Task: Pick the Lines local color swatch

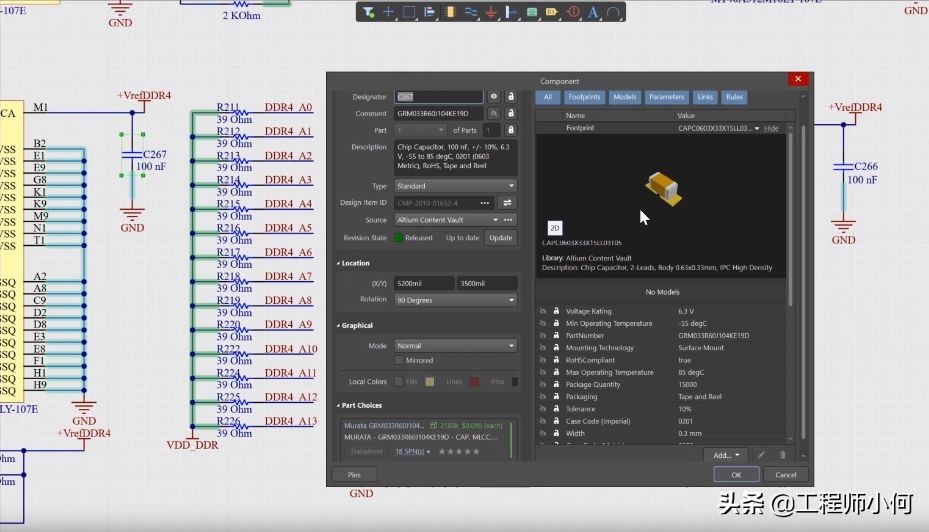Action: pos(475,382)
